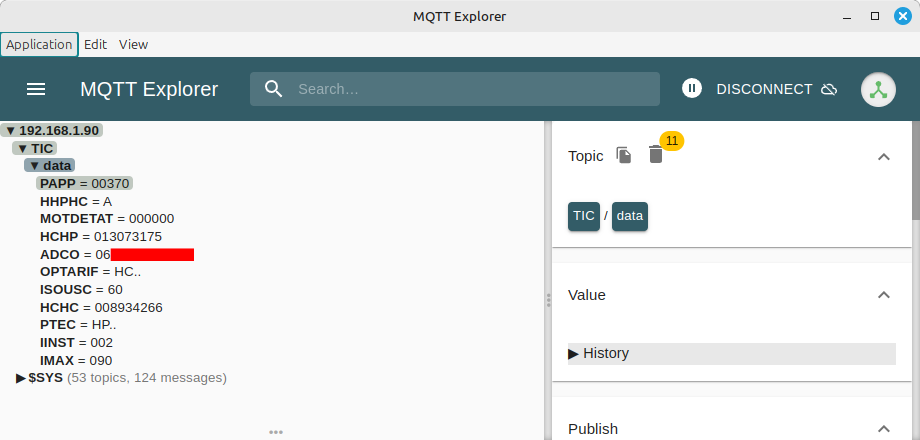Viewport: 920px width, 440px height.
Task: Collapse the 192.168.1.90 broker node
Action: click(10, 131)
